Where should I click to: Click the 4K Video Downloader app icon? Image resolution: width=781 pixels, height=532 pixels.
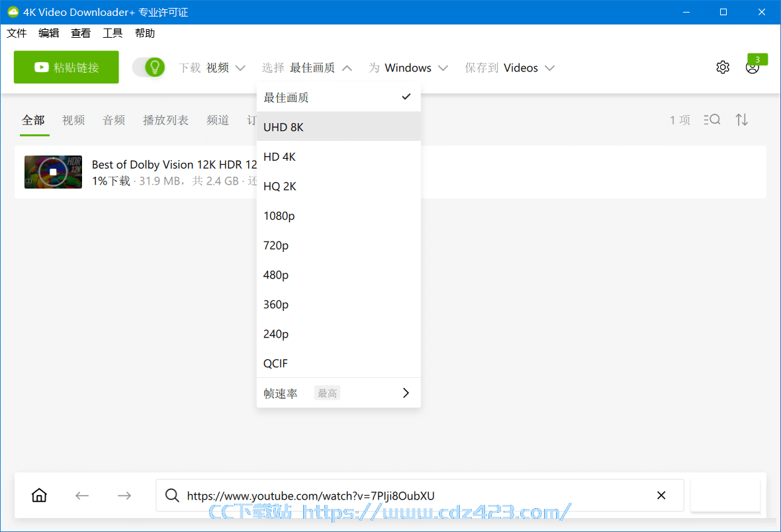point(13,12)
